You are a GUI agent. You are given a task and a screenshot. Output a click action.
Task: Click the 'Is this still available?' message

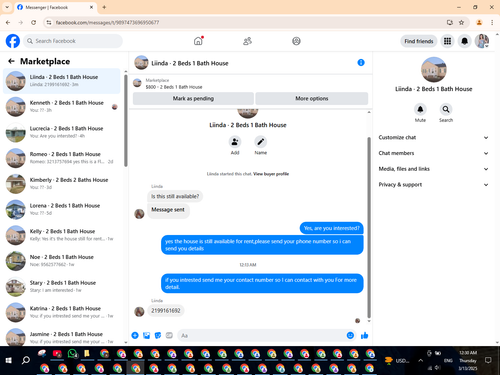pos(175,196)
